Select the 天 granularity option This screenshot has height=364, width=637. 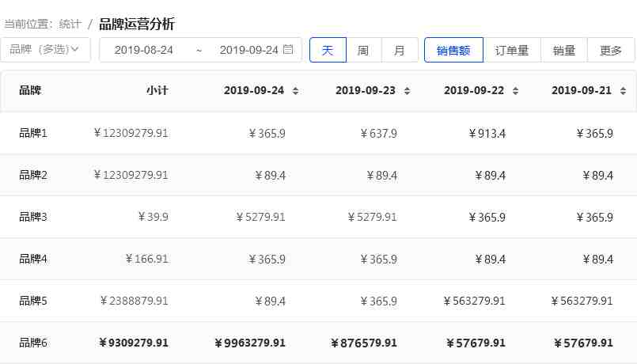(328, 50)
